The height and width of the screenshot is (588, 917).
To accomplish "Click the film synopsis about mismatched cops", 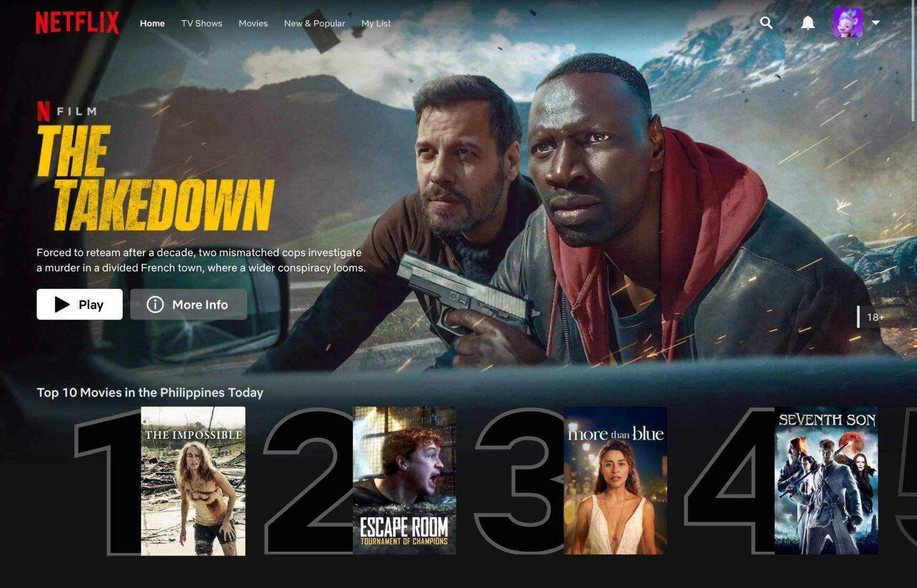I will [x=201, y=260].
